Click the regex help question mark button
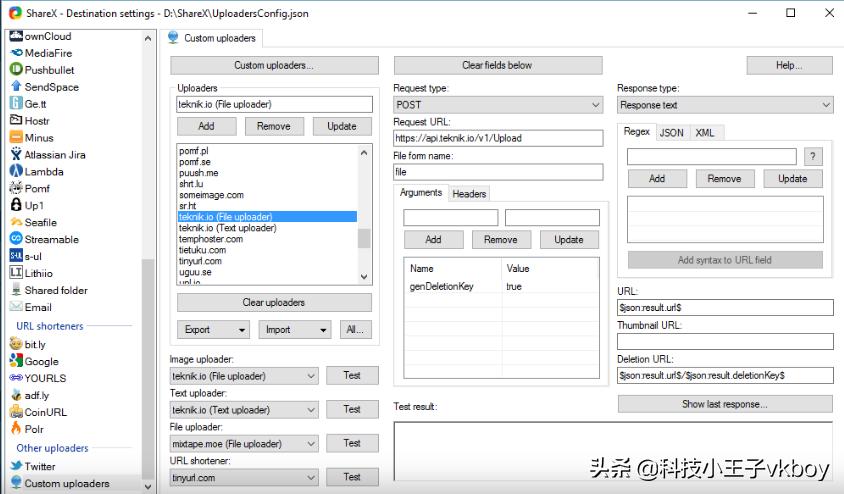844x494 pixels. tap(813, 157)
